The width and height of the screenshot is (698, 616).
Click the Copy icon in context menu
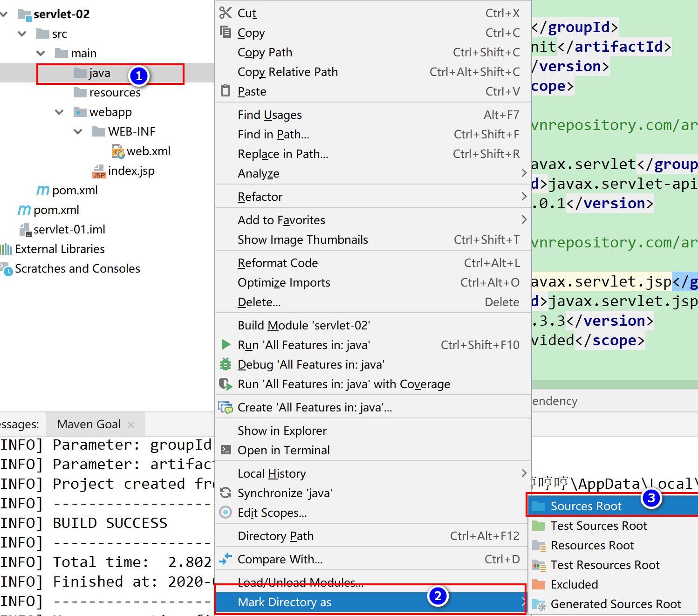point(226,32)
